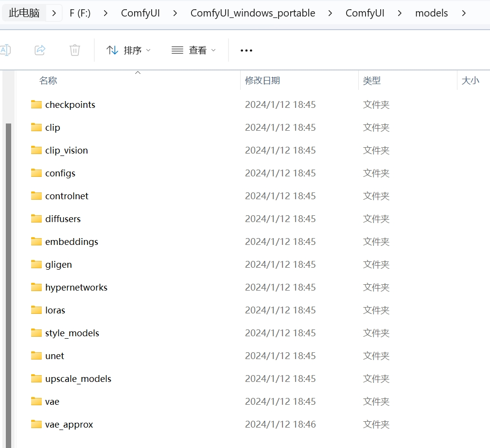Click configs folder icon
490x448 pixels.
coord(36,173)
